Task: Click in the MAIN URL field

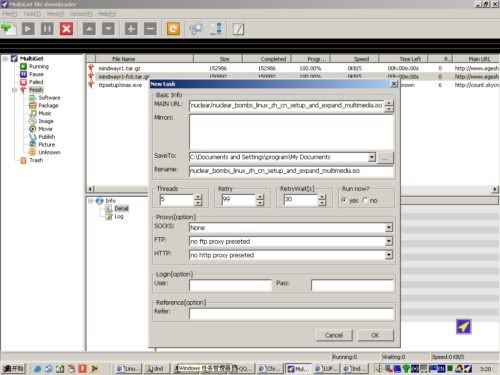Action: pyautogui.click(x=287, y=106)
